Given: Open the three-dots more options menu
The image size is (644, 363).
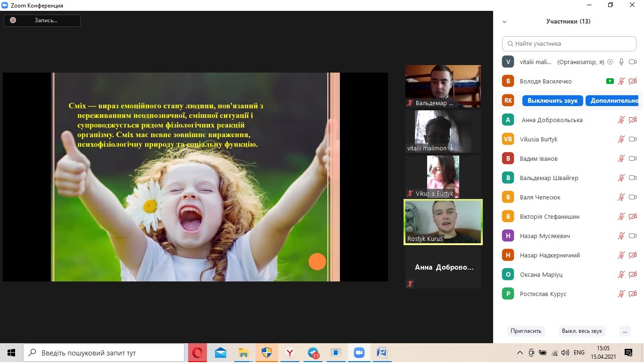Looking at the screenshot, I should [625, 331].
